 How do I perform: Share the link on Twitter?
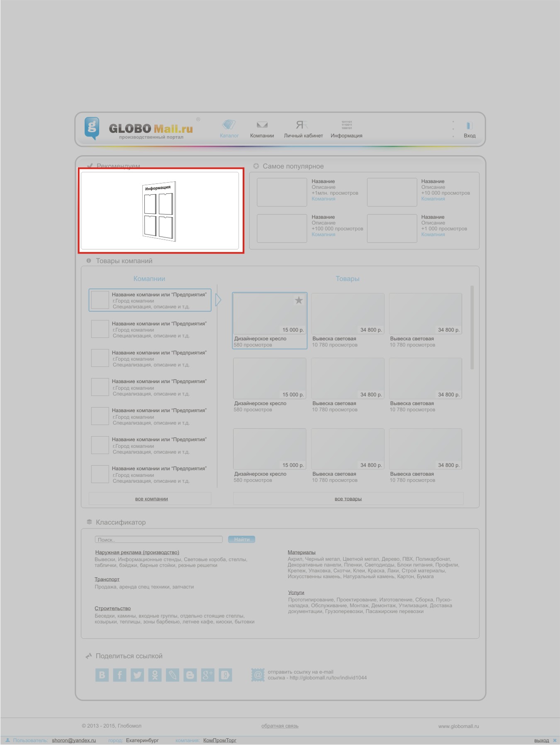pyautogui.click(x=137, y=675)
